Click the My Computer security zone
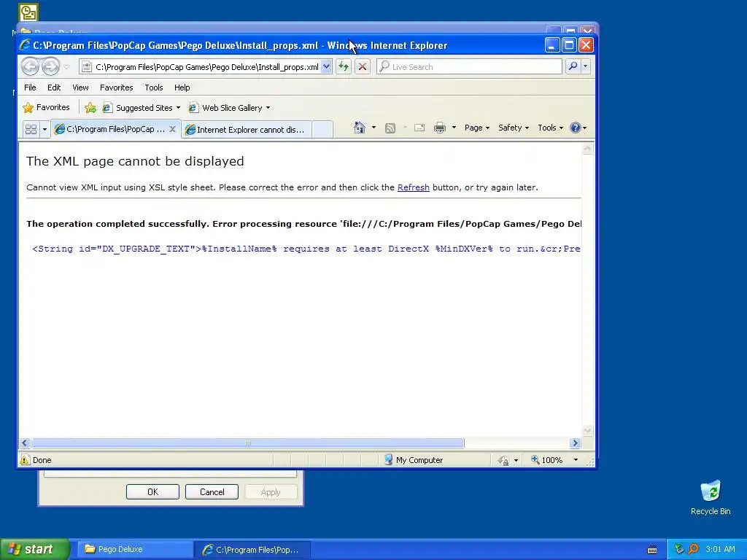Viewport: 747px width, 560px height. 414,460
